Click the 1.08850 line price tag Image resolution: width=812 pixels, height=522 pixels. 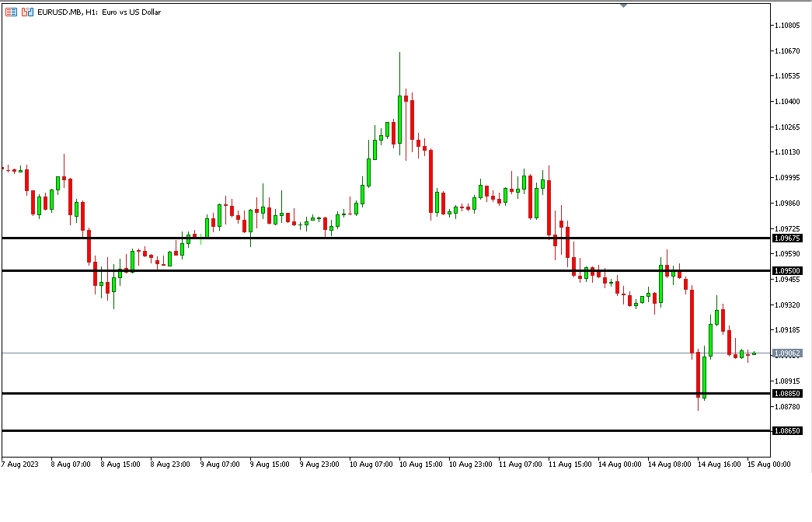(x=787, y=394)
